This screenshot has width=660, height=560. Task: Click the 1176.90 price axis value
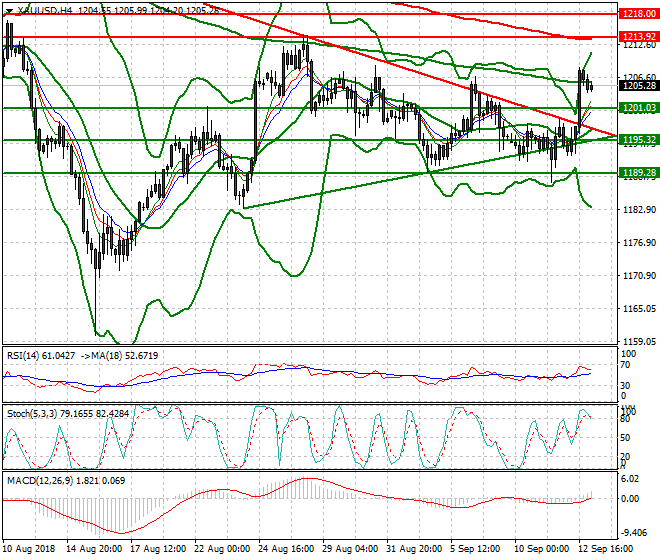click(x=639, y=243)
